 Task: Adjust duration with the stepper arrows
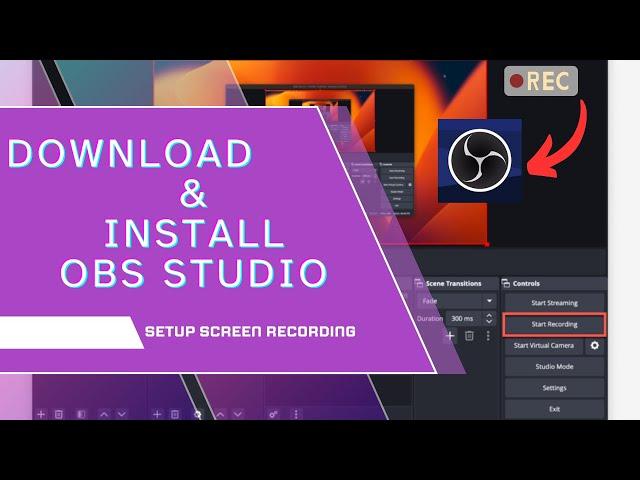(489, 319)
